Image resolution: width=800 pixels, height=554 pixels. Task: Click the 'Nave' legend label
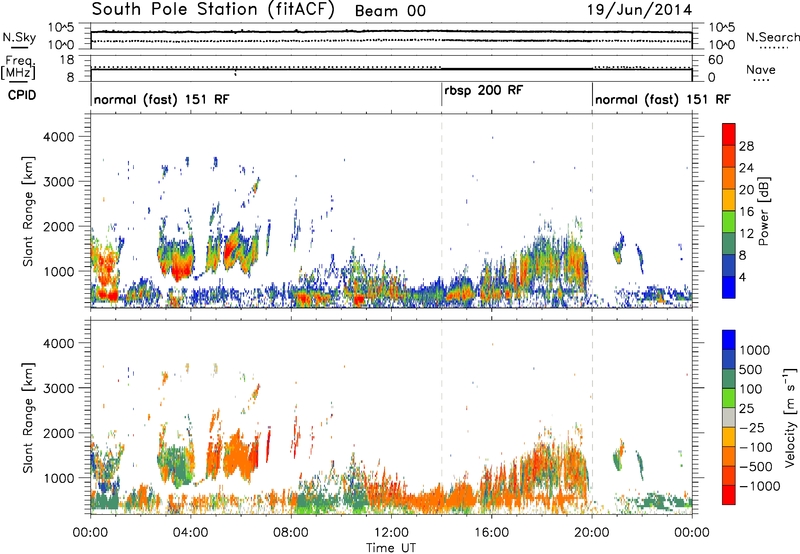[x=761, y=70]
